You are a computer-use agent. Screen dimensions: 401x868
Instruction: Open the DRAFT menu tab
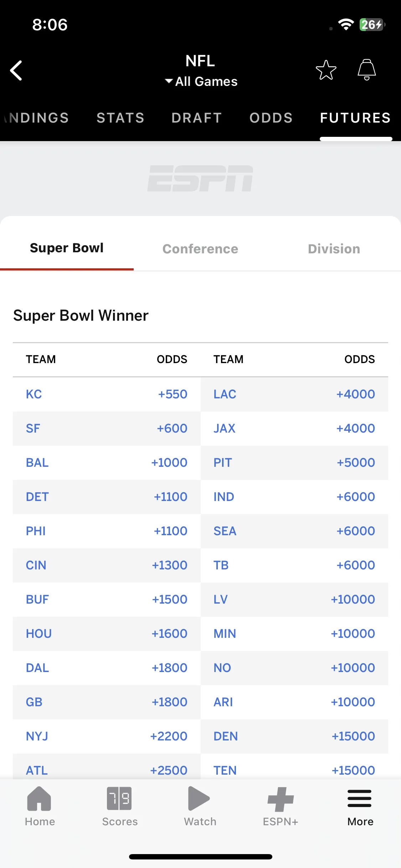point(197,118)
